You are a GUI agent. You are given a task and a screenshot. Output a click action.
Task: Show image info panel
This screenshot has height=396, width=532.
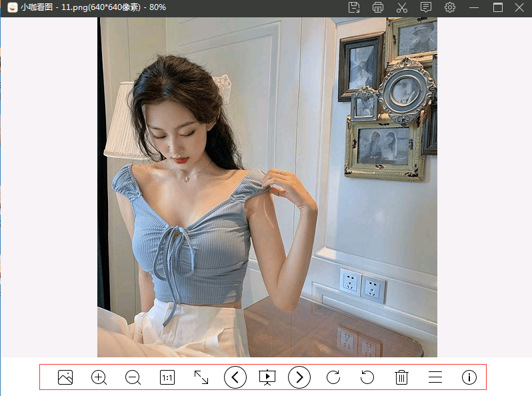pos(469,377)
